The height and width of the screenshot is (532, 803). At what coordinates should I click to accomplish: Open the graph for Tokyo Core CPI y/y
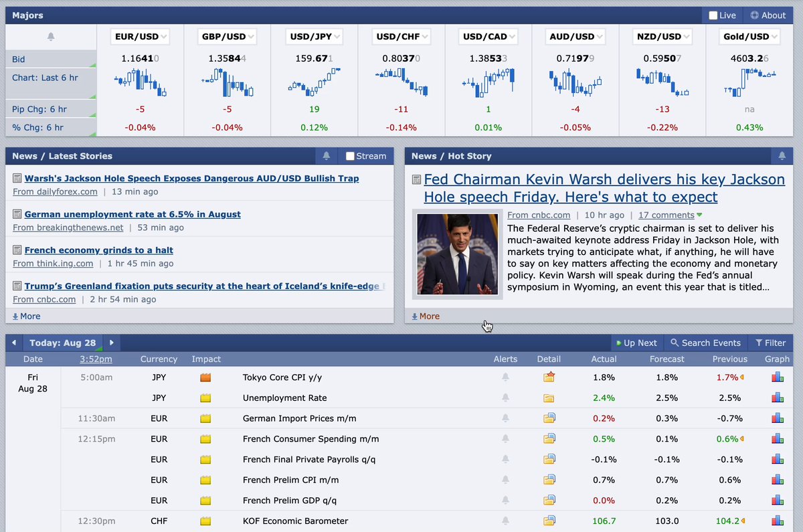pyautogui.click(x=777, y=377)
